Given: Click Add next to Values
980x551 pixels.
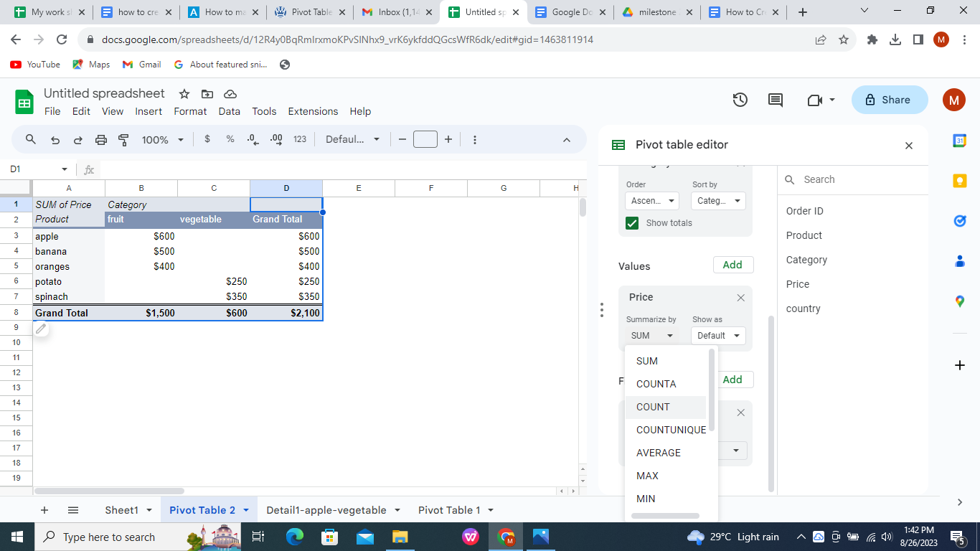Looking at the screenshot, I should tap(732, 265).
